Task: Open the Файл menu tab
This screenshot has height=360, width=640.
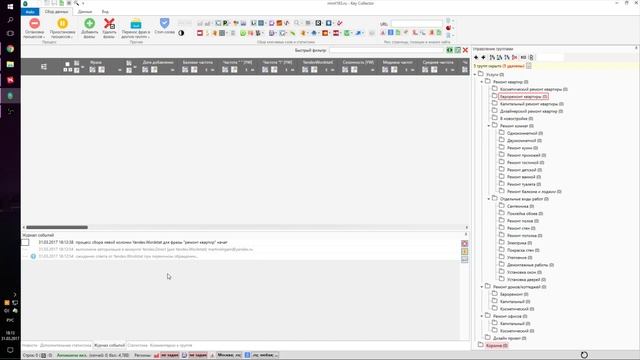Action: coord(30,12)
